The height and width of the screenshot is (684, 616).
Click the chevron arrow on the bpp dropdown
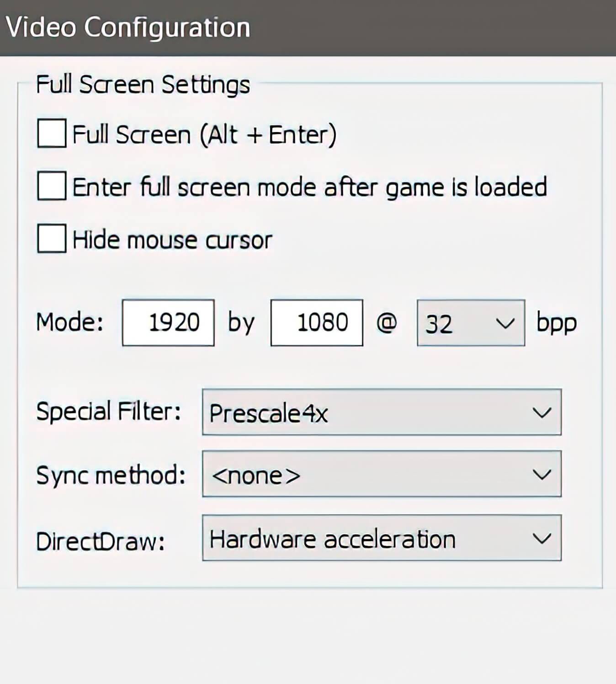click(x=505, y=324)
